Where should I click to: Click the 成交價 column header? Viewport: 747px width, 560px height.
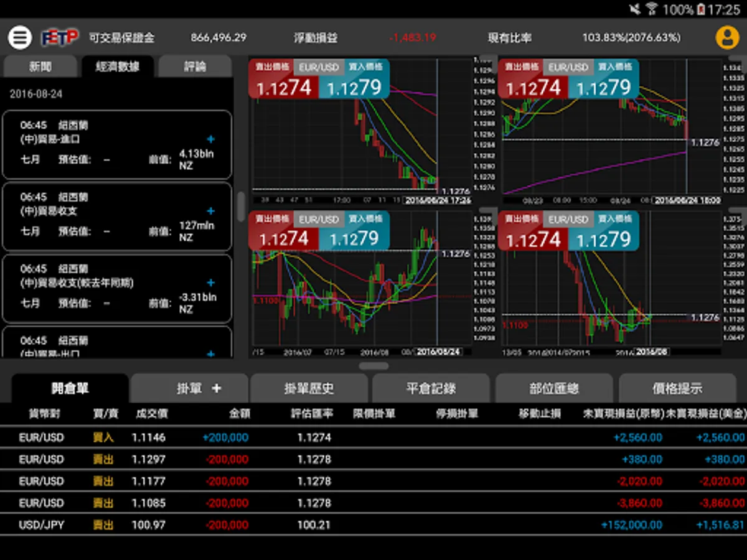[152, 413]
